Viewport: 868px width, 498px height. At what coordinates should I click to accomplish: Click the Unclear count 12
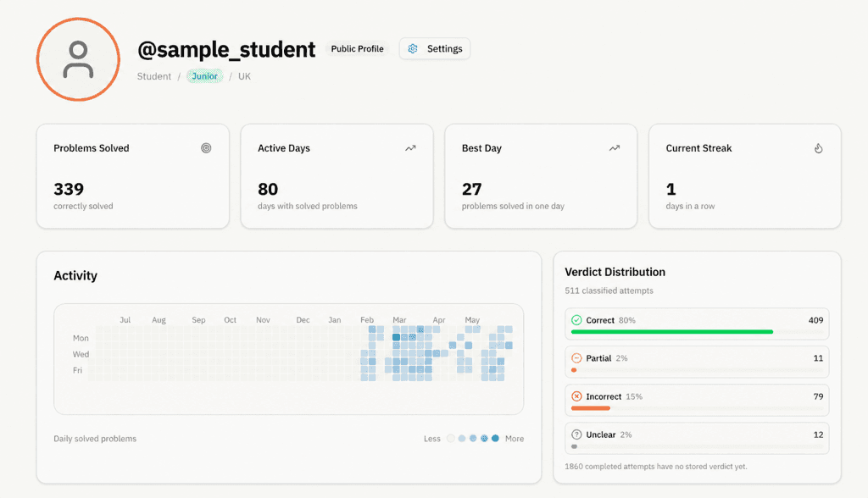818,434
